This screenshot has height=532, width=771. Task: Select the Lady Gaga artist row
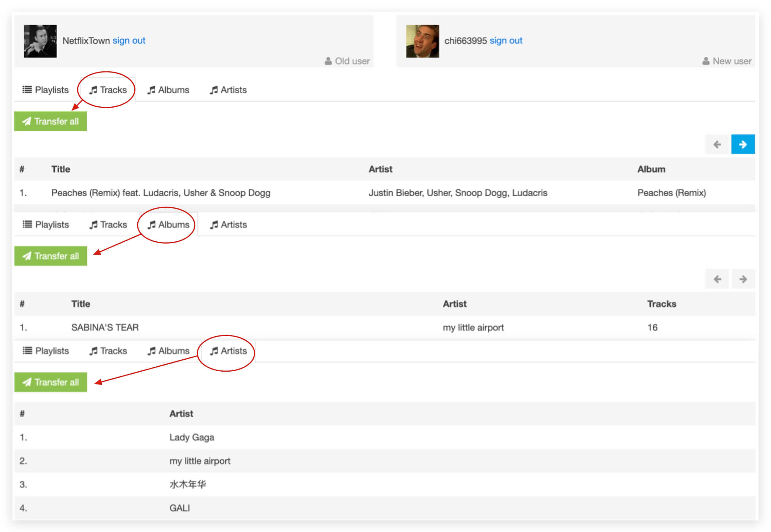(192, 437)
